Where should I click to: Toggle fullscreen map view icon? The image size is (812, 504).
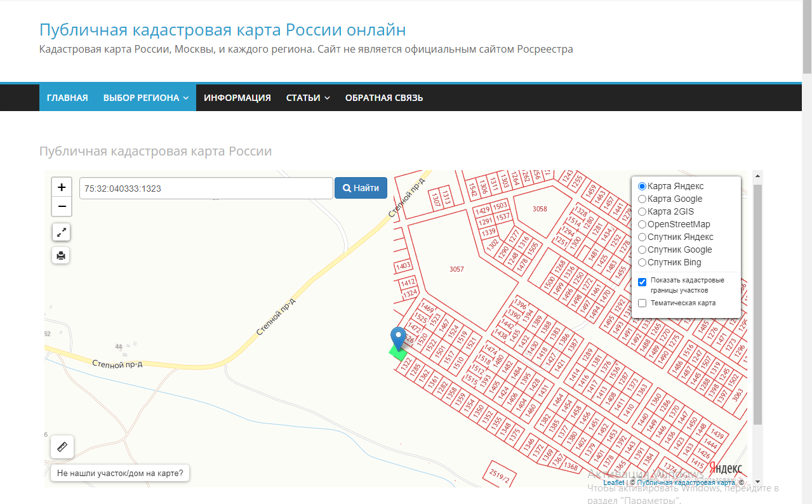(x=61, y=232)
